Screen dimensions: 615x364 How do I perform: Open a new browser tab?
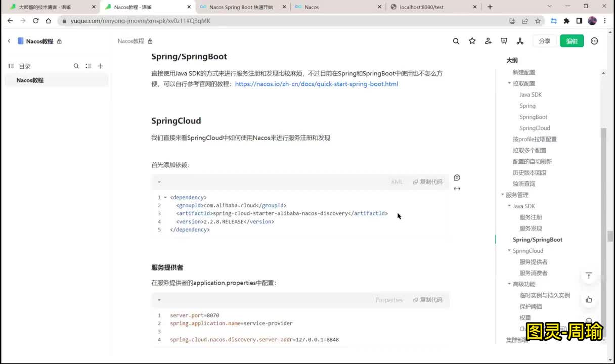(x=490, y=7)
